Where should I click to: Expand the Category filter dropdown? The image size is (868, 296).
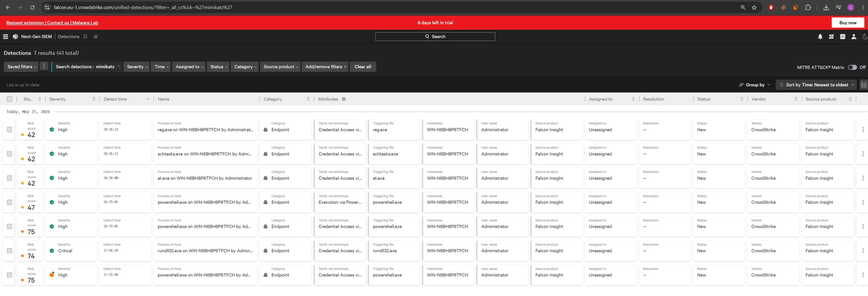(x=245, y=66)
